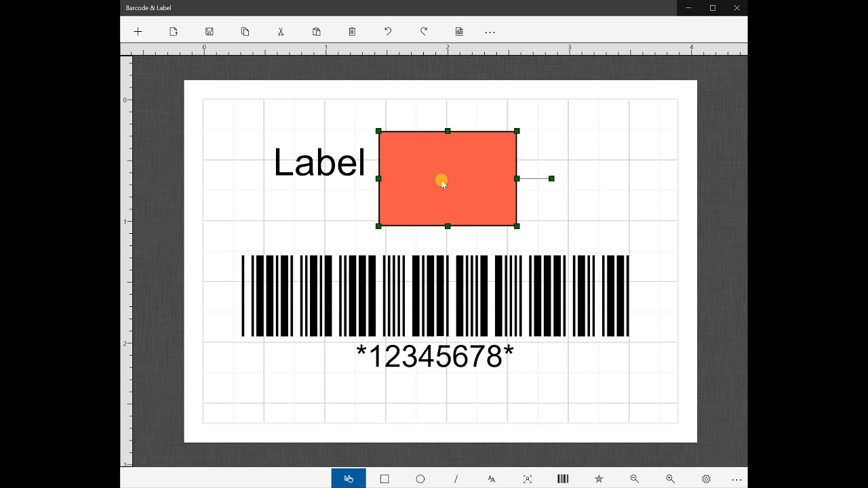This screenshot has width=868, height=488.
Task: Click the Paste clipboard icon
Action: click(x=317, y=32)
